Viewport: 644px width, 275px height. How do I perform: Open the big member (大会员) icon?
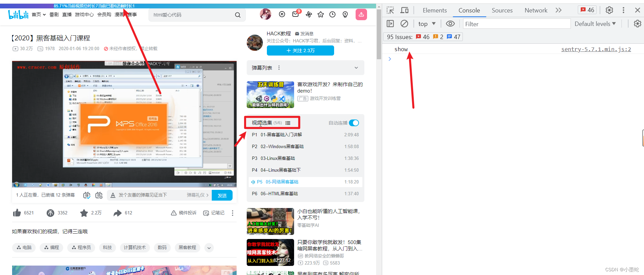point(282,14)
